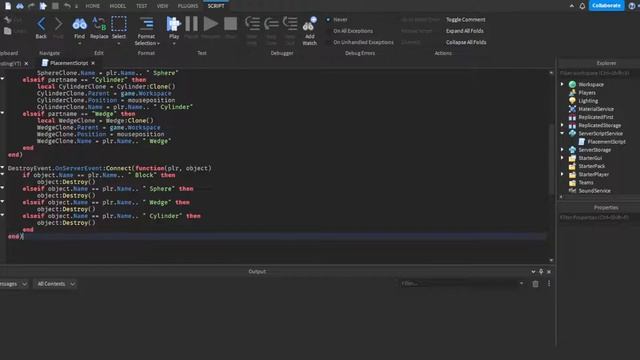Open the MODEL ribbon tab
Image resolution: width=640 pixels, height=360 pixels.
(x=118, y=6)
